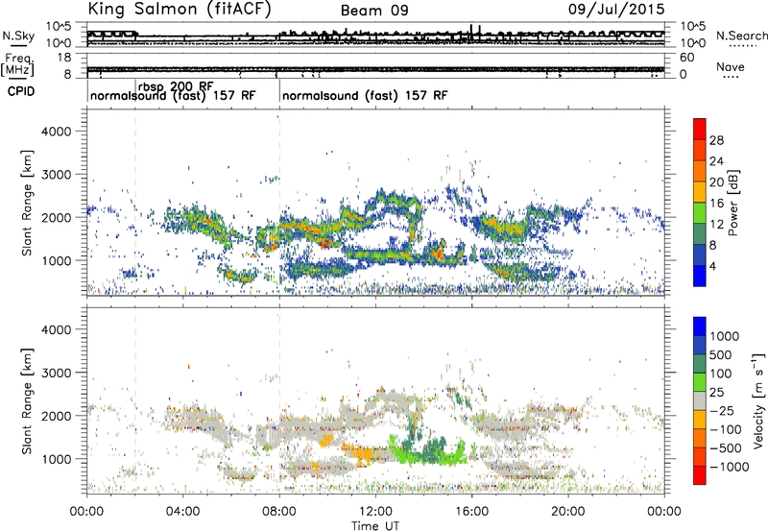
Task: Click the '2000' tick on velocity panel
Action: 56,416
